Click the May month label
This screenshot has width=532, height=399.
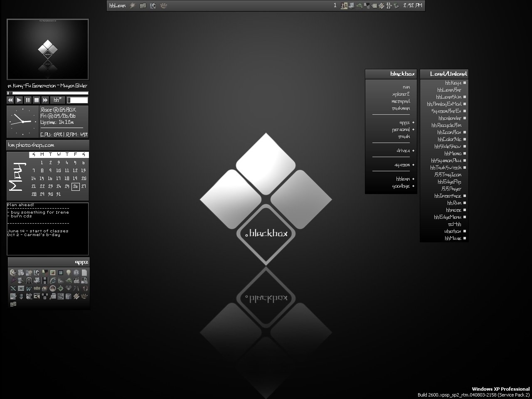[x=17, y=177]
